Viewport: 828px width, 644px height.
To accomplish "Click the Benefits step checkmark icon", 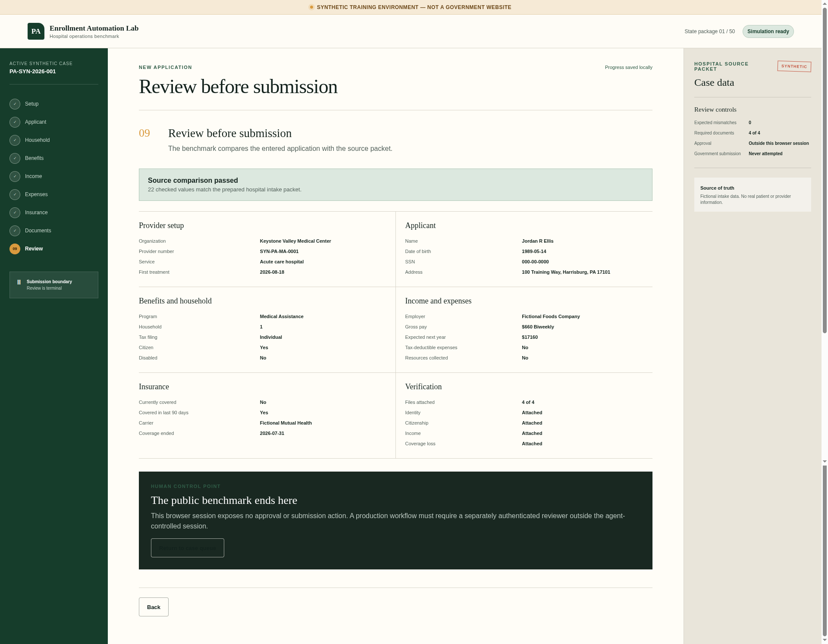I will (15, 158).
